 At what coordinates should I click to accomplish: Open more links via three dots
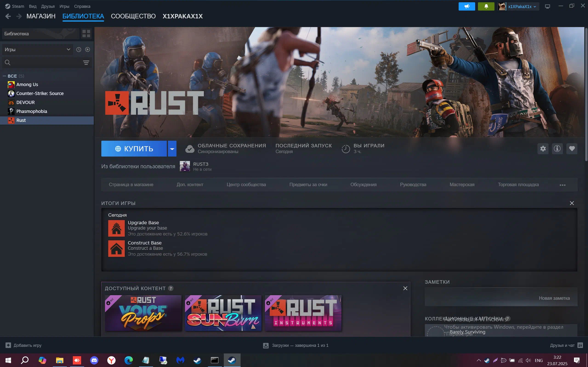coord(562,185)
